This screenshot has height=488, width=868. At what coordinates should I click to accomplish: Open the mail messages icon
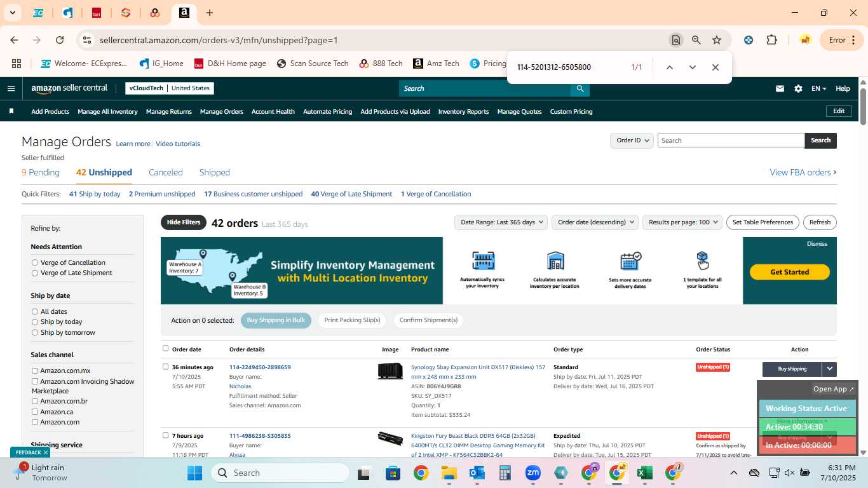click(x=780, y=89)
